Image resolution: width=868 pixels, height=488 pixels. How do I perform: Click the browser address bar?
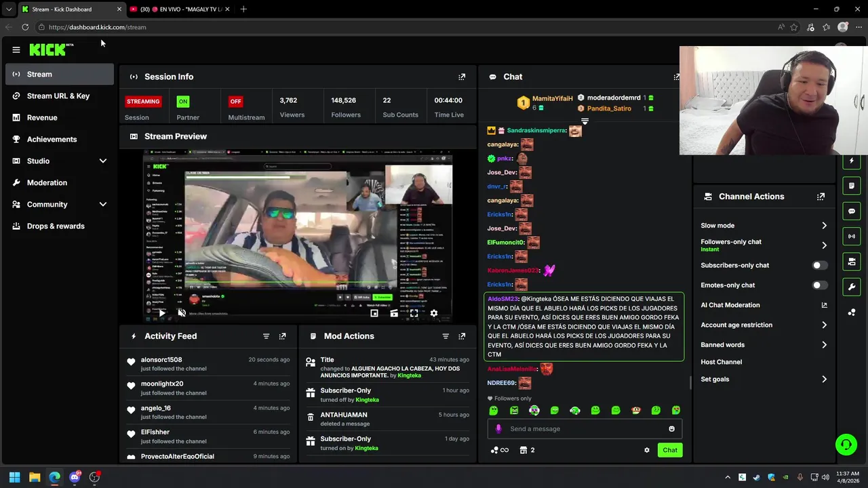coord(407,27)
